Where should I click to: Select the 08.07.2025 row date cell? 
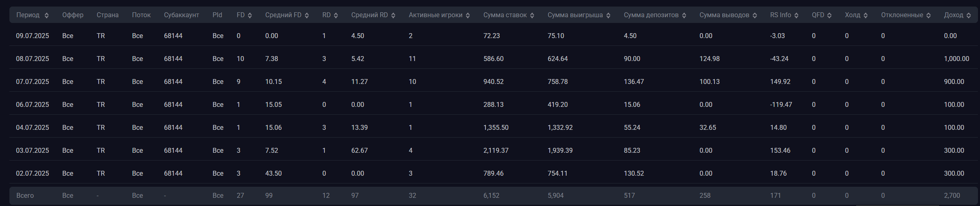[32, 59]
